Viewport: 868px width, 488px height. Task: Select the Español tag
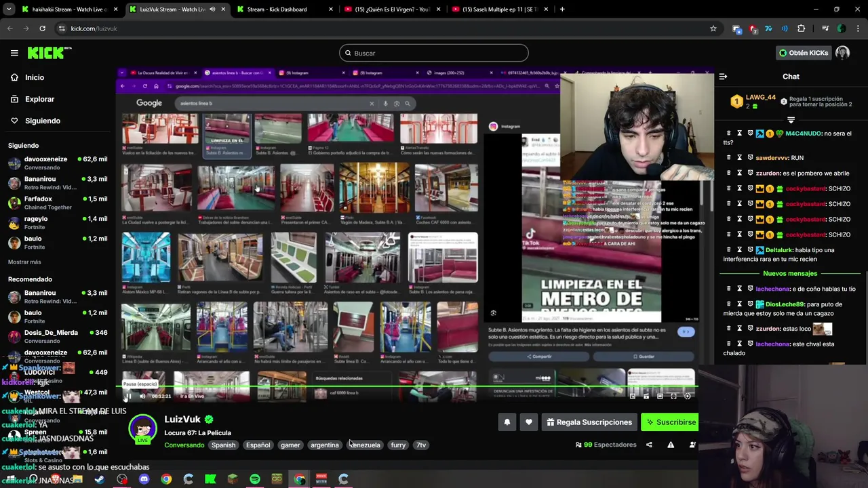(258, 445)
